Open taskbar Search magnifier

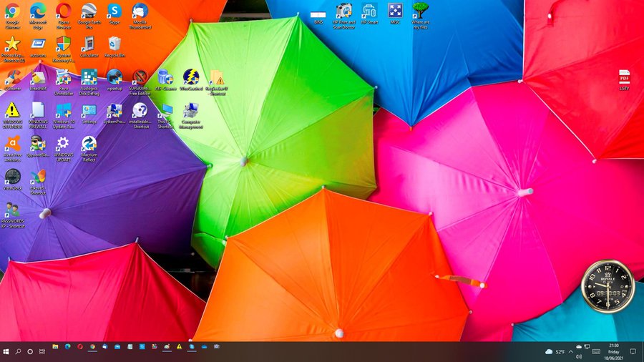(18, 352)
